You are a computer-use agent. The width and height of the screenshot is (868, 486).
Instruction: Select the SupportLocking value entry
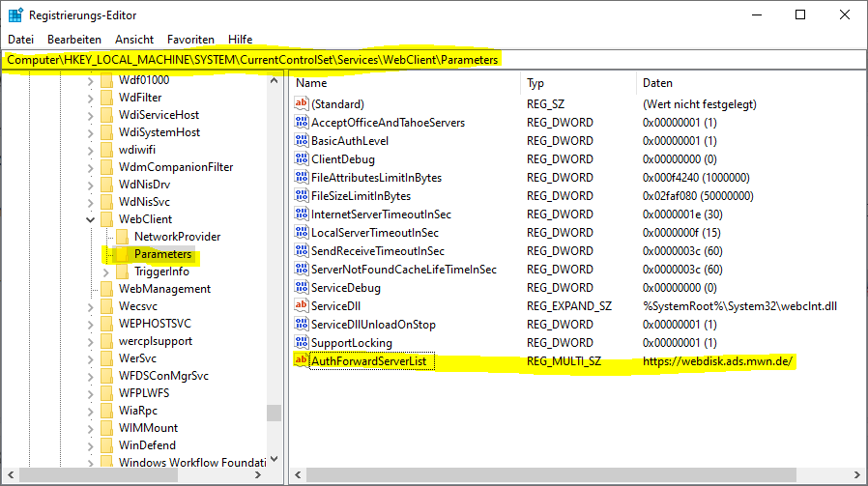[351, 343]
